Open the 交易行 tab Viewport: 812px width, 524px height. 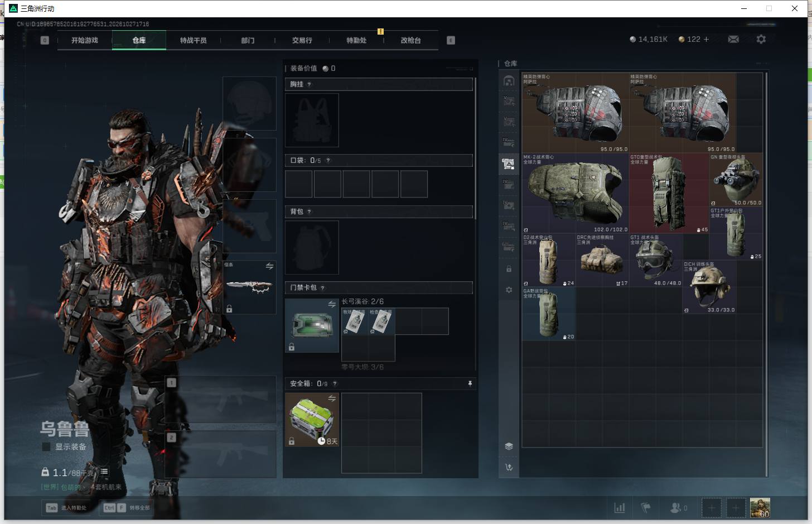coord(302,40)
